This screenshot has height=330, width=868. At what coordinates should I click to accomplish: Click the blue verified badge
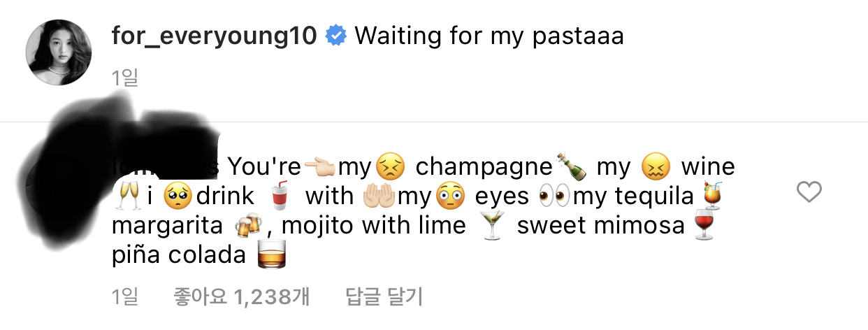click(336, 36)
